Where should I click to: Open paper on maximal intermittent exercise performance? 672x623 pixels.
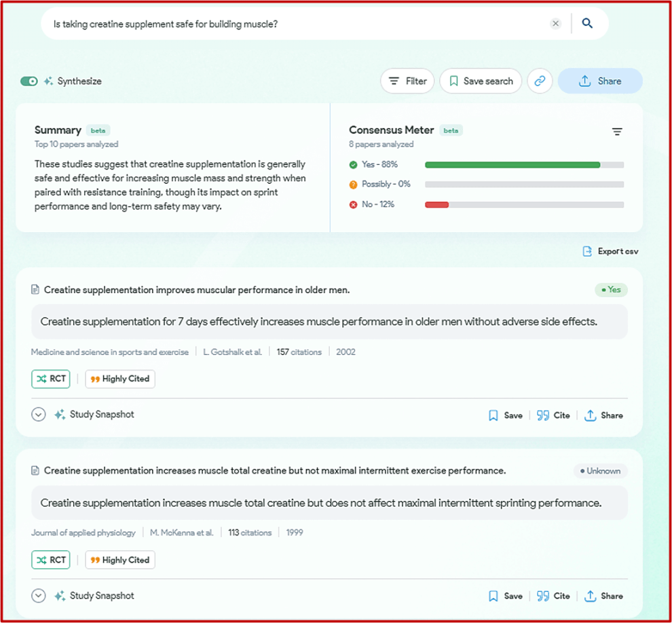pos(275,471)
